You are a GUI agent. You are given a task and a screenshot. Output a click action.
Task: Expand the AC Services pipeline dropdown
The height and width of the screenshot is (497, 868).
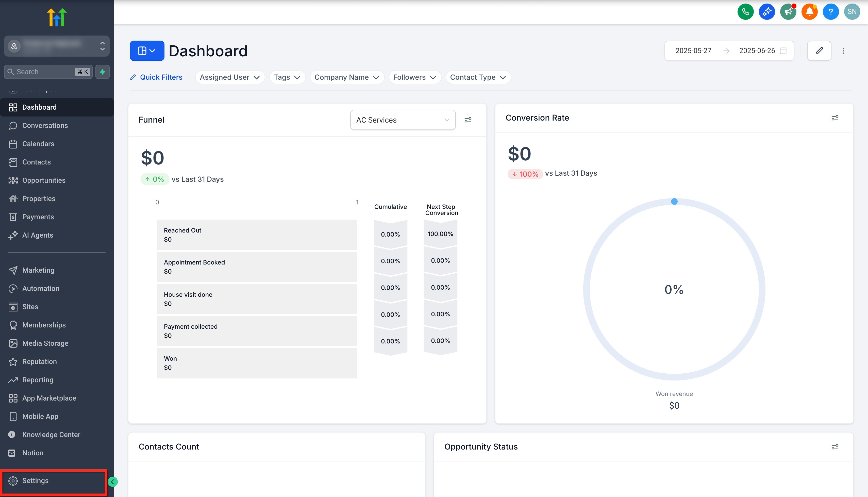click(x=403, y=120)
